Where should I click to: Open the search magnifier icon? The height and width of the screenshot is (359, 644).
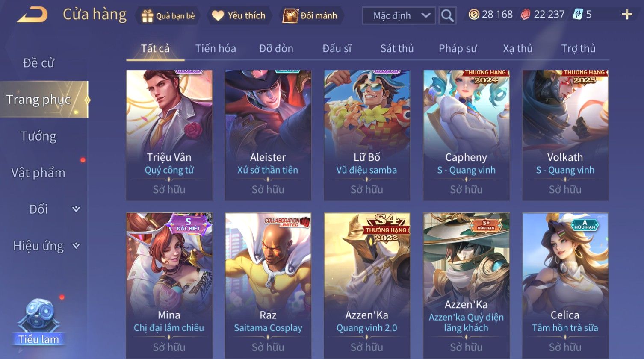tap(447, 16)
